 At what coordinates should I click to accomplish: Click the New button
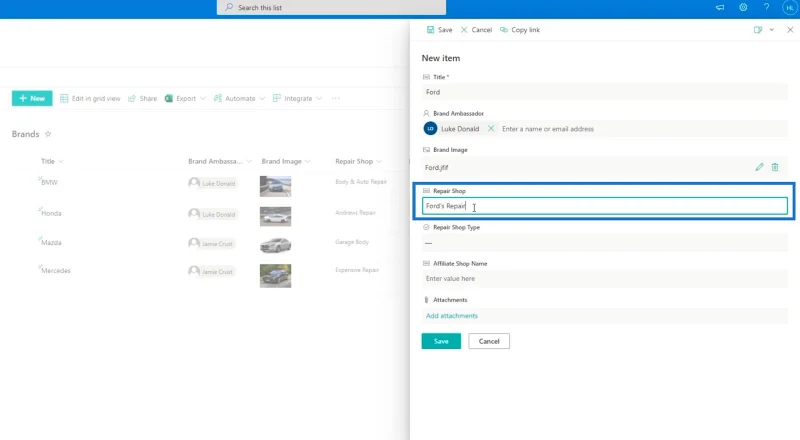[32, 99]
